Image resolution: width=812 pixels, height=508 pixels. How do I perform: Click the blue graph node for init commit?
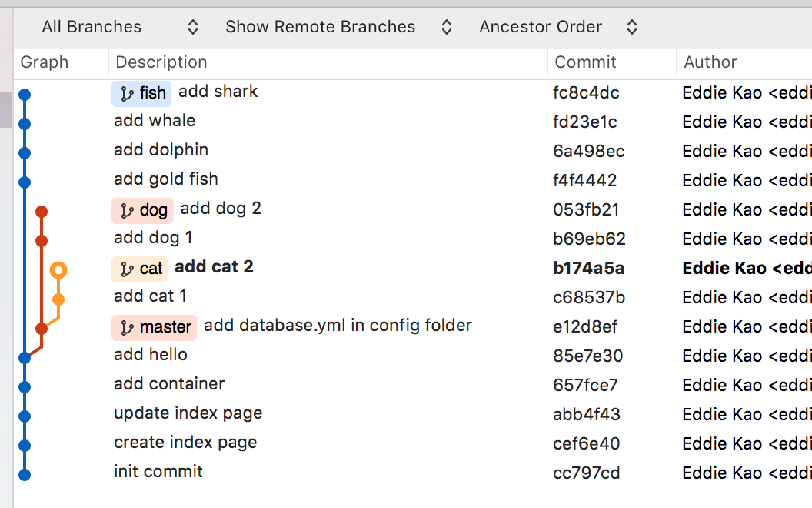25,475
